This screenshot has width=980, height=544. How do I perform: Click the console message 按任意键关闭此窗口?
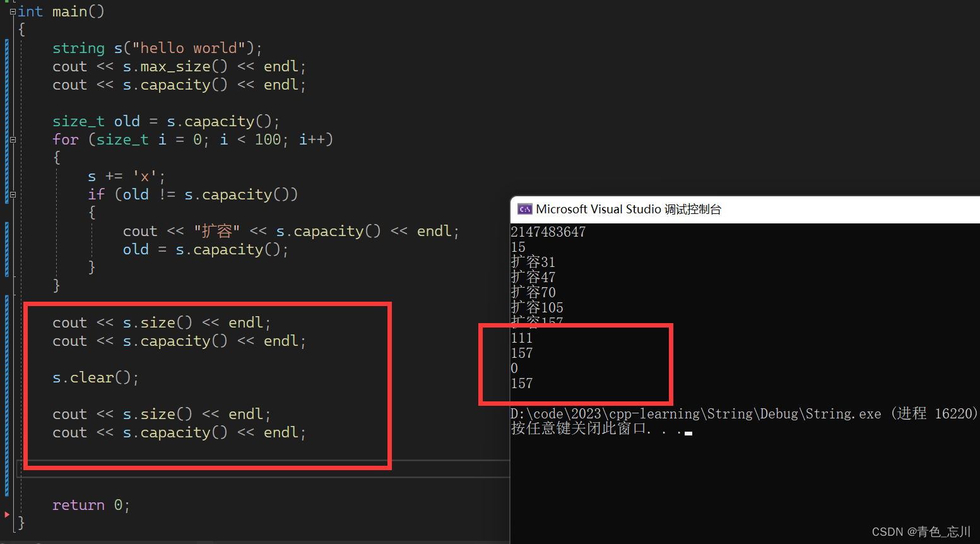pos(597,429)
